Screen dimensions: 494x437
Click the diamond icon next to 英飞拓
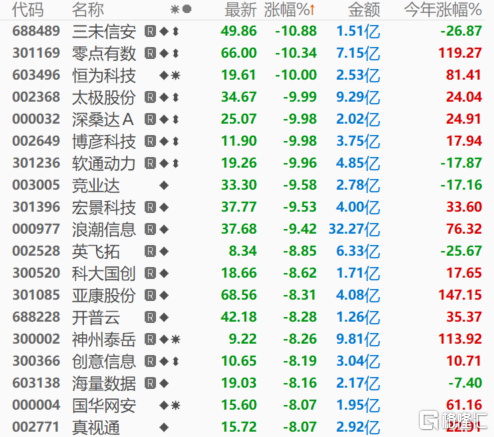click(x=164, y=251)
